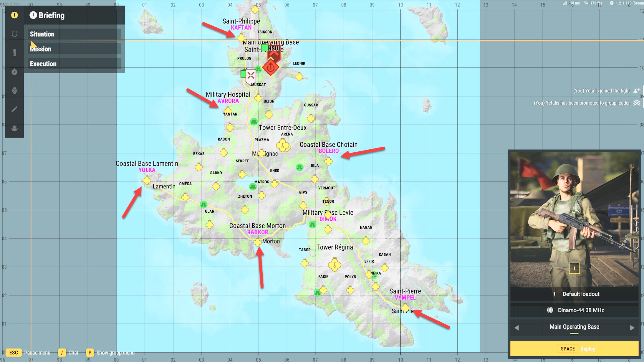644x362 pixels.
Task: Click the watch icon in the sidebar
Action: [14, 90]
